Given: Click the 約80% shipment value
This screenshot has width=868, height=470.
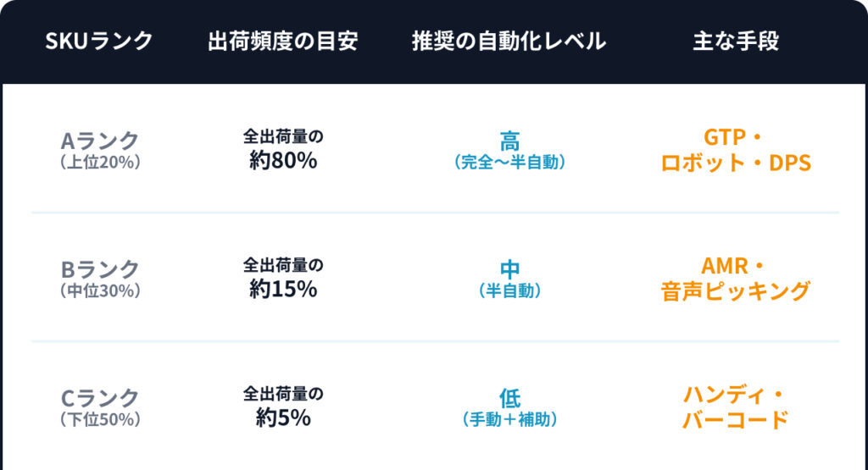Looking at the screenshot, I should [283, 160].
